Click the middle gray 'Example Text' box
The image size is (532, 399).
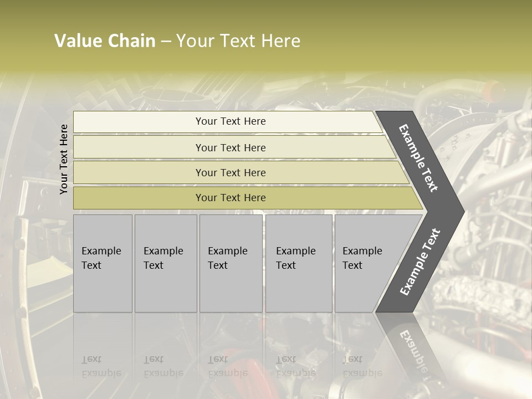point(231,263)
